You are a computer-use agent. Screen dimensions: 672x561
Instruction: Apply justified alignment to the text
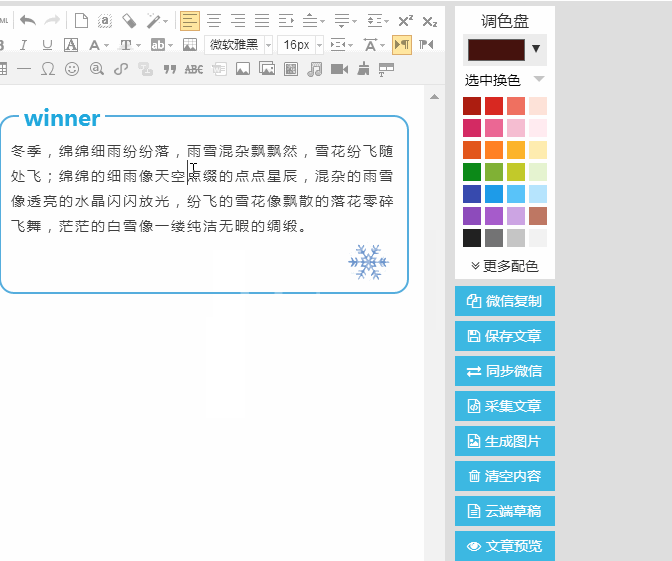262,21
